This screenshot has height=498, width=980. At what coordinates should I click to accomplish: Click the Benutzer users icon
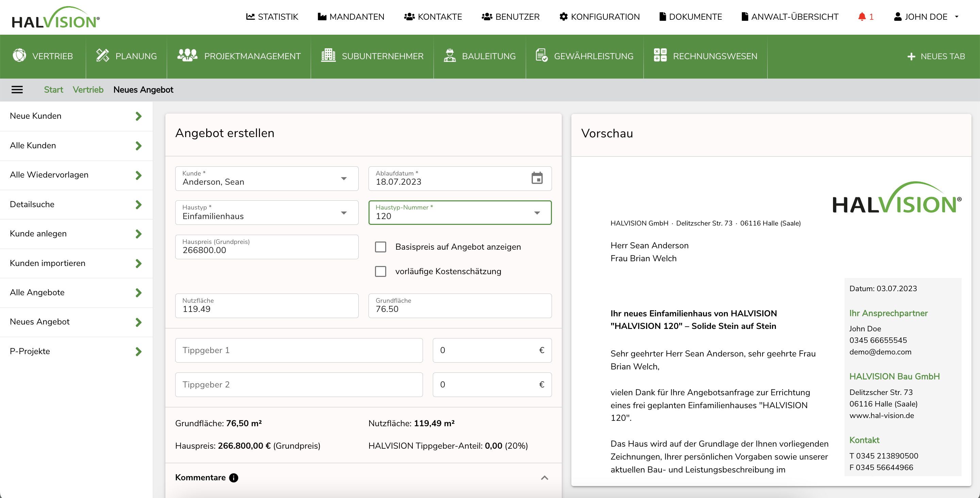tap(487, 17)
